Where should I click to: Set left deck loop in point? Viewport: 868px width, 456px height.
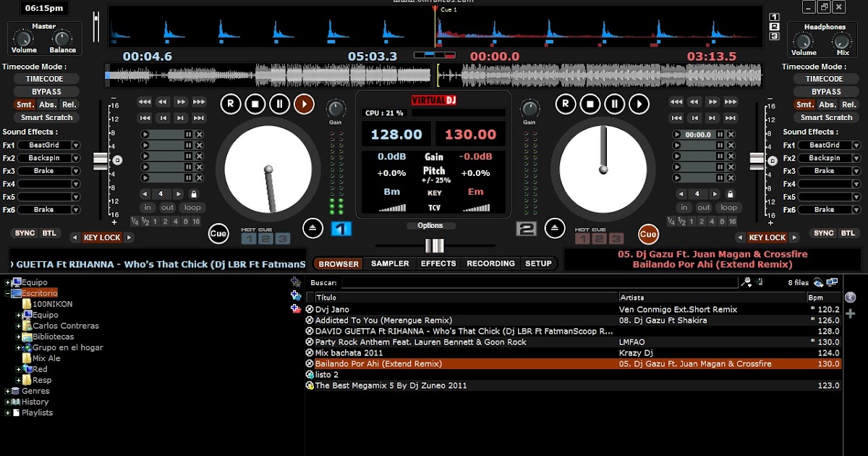148,208
